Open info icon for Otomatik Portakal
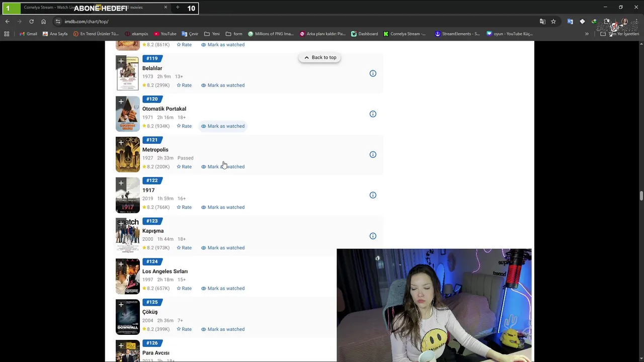 (x=373, y=114)
